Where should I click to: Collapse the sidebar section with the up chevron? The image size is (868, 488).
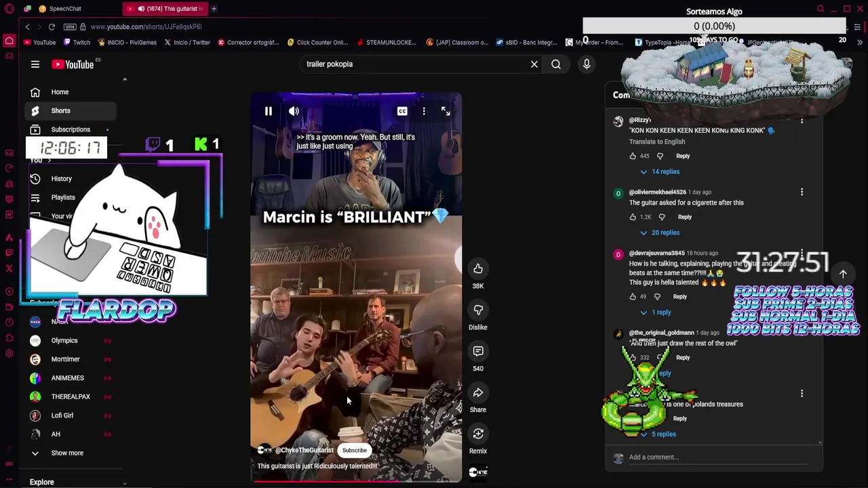(x=124, y=79)
